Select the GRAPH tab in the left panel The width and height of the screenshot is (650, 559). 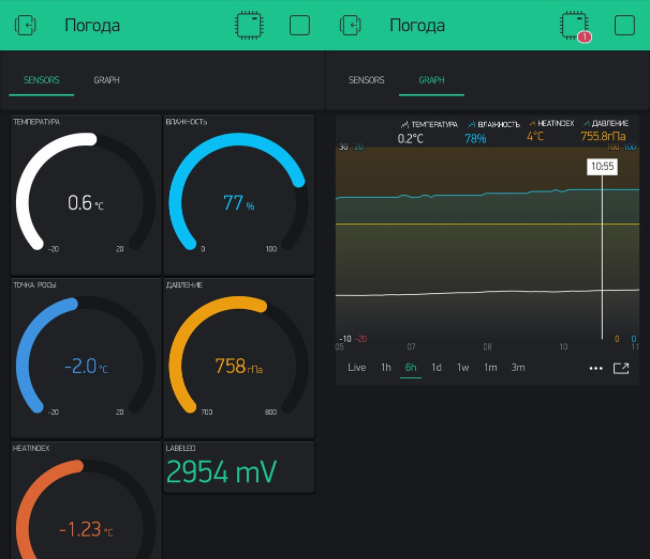[107, 80]
